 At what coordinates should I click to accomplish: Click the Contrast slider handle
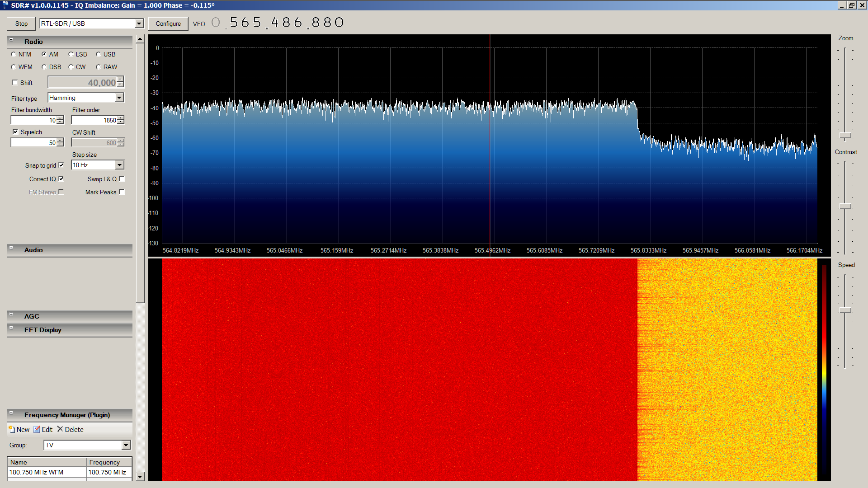[845, 206]
